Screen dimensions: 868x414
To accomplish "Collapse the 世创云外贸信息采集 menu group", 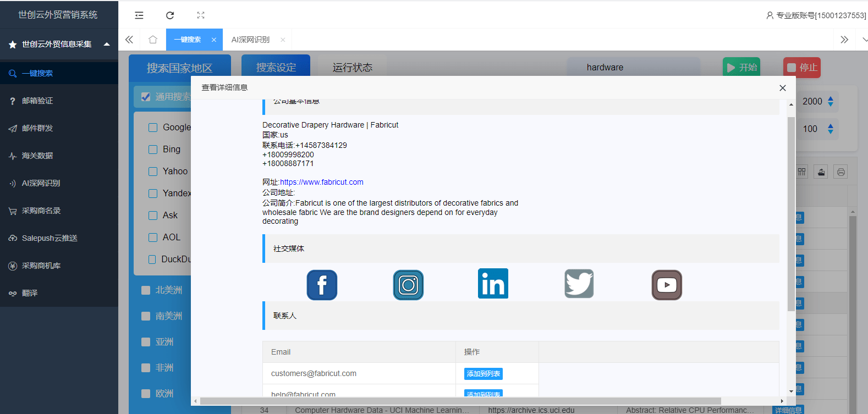I will click(x=59, y=44).
